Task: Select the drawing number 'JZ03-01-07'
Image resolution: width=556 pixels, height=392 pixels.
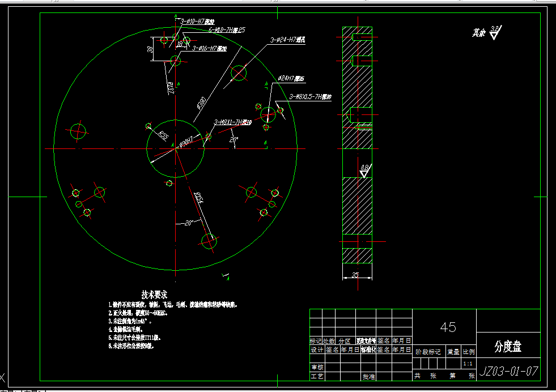Action: click(508, 371)
